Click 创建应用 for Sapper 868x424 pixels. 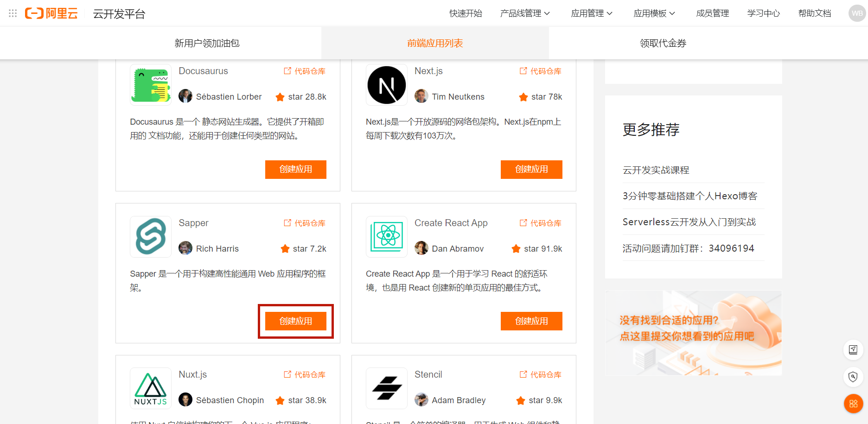[x=295, y=321]
